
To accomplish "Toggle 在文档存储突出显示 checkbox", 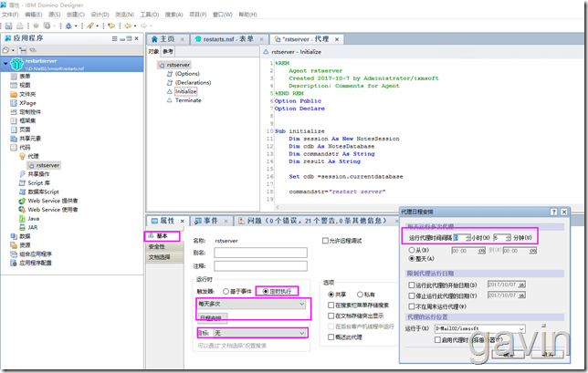I will [331, 316].
